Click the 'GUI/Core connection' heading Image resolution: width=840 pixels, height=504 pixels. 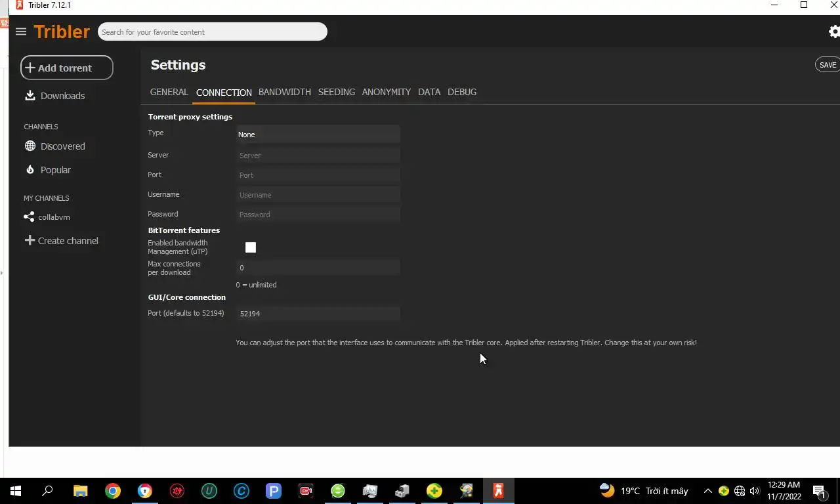point(187,297)
